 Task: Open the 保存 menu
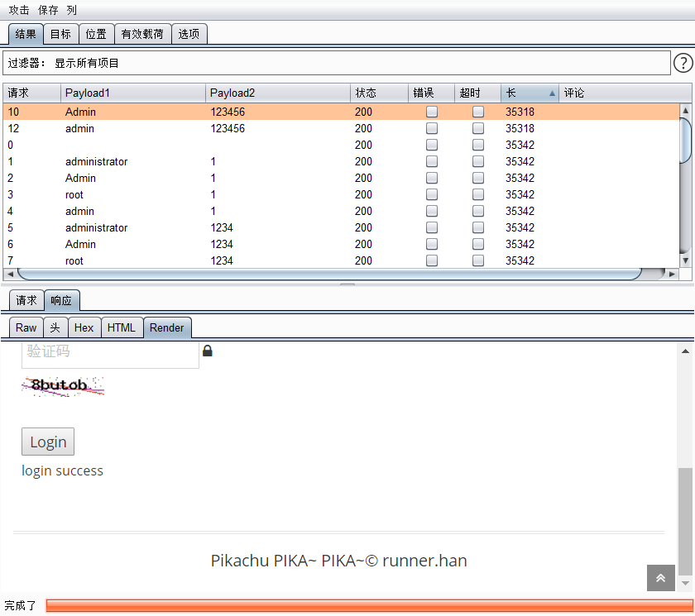click(x=46, y=9)
